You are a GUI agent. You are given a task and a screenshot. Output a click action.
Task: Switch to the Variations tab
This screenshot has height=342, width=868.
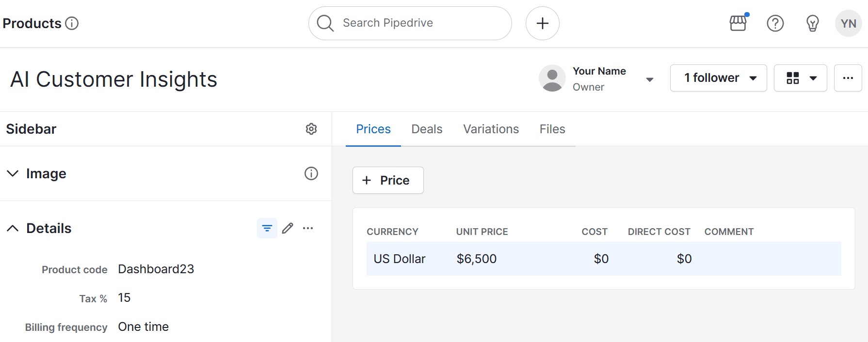(x=491, y=129)
